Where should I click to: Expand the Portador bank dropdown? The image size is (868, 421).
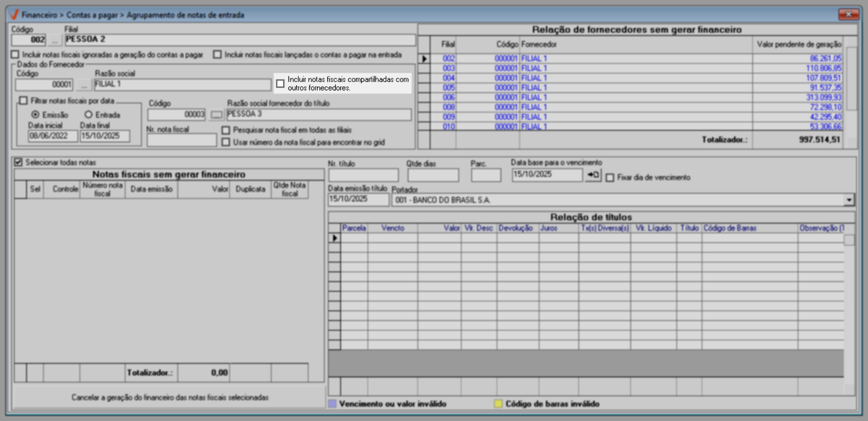pyautogui.click(x=849, y=200)
